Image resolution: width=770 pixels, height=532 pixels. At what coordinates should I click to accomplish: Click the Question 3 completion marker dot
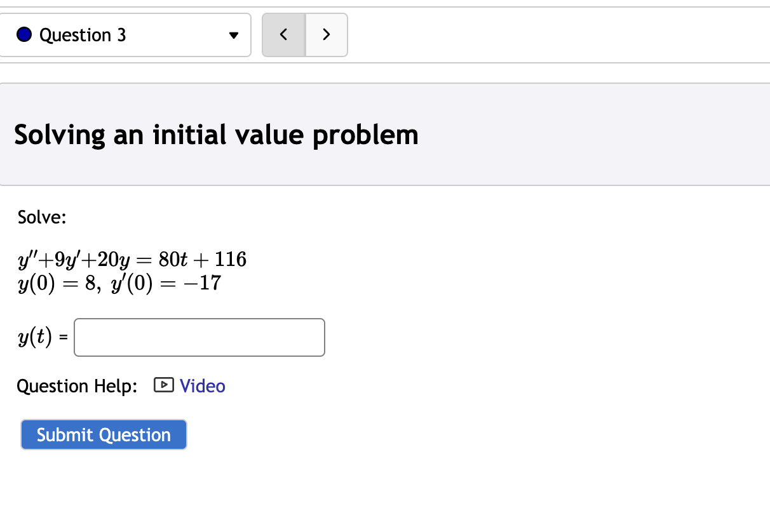tap(24, 35)
